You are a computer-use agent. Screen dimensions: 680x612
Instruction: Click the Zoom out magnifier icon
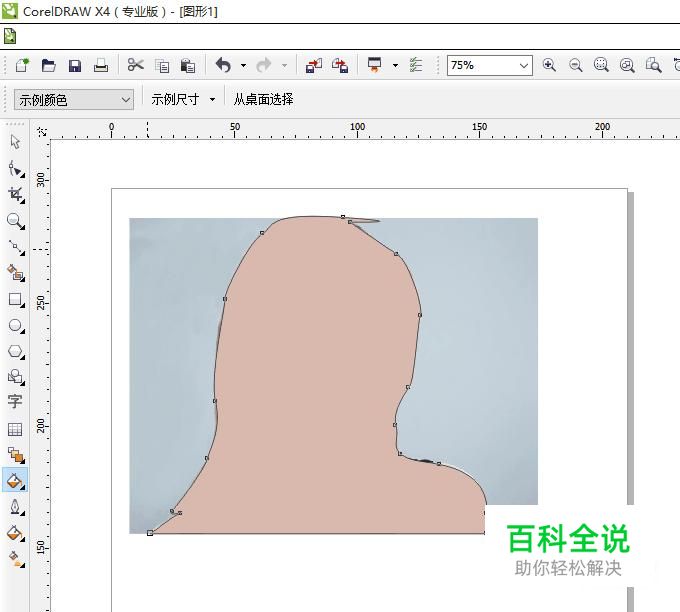[x=575, y=65]
